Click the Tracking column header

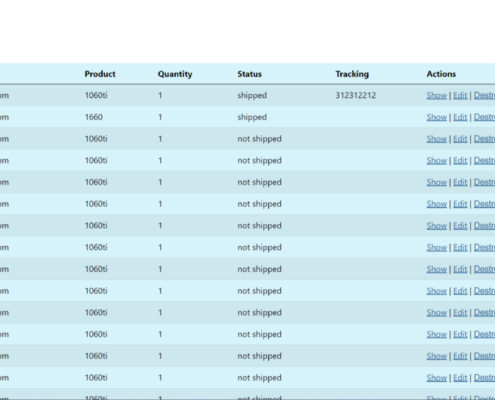352,74
